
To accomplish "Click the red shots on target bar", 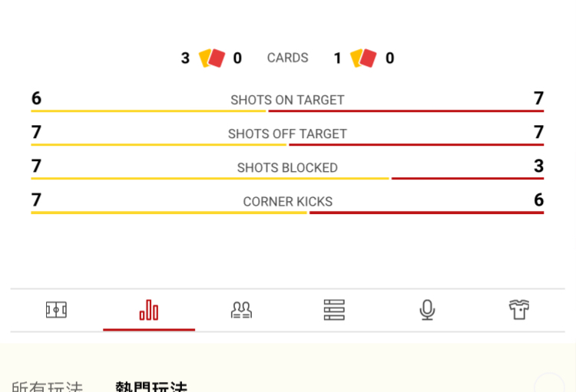I will 406,111.
